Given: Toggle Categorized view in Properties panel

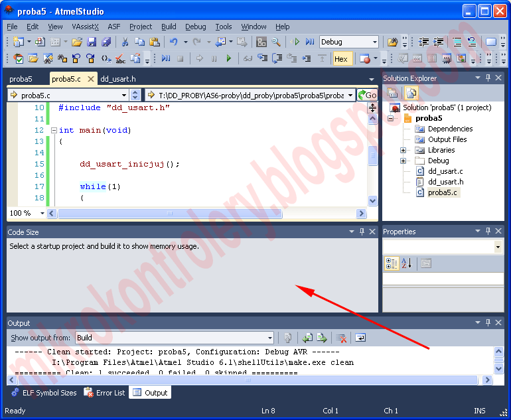Looking at the screenshot, I should click(392, 263).
